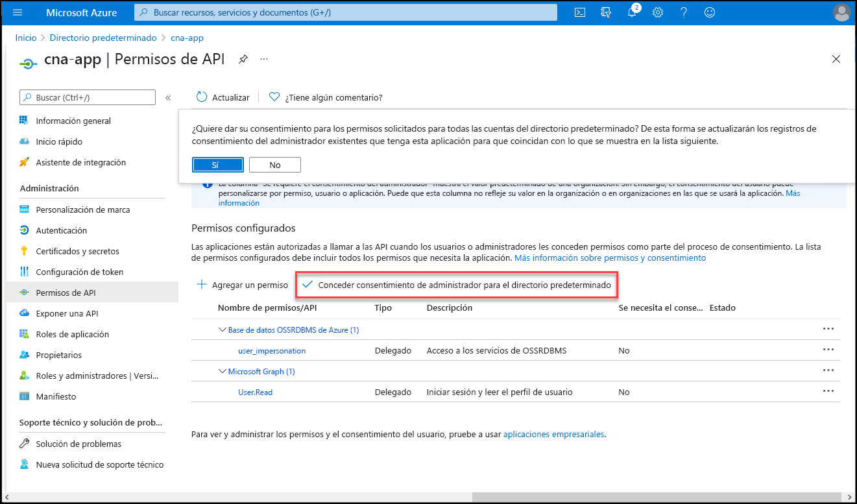Open more options ellipsis beside page title
This screenshot has height=504, width=857.
pyautogui.click(x=264, y=59)
